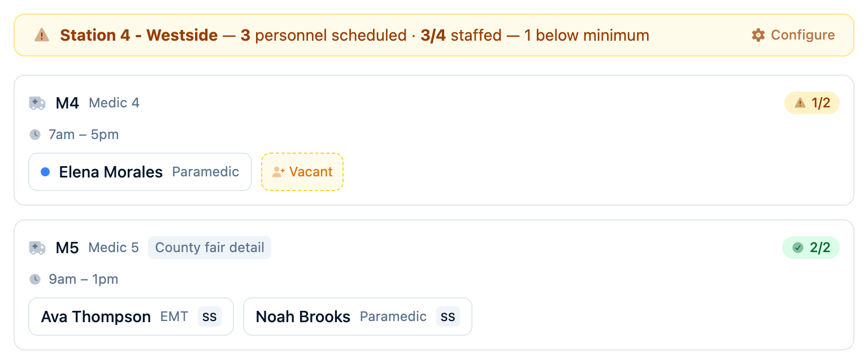
Task: Click the 1/2 understaffed badge on M4
Action: (812, 103)
